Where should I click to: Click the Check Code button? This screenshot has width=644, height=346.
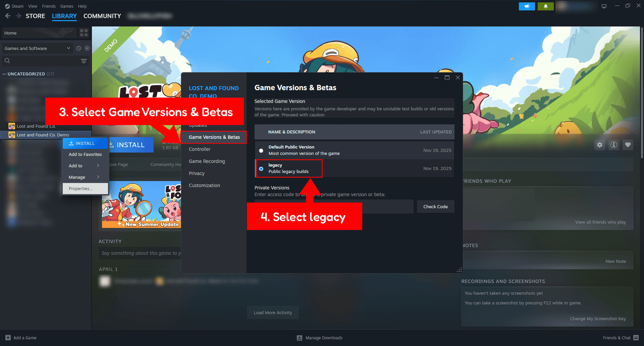click(436, 207)
